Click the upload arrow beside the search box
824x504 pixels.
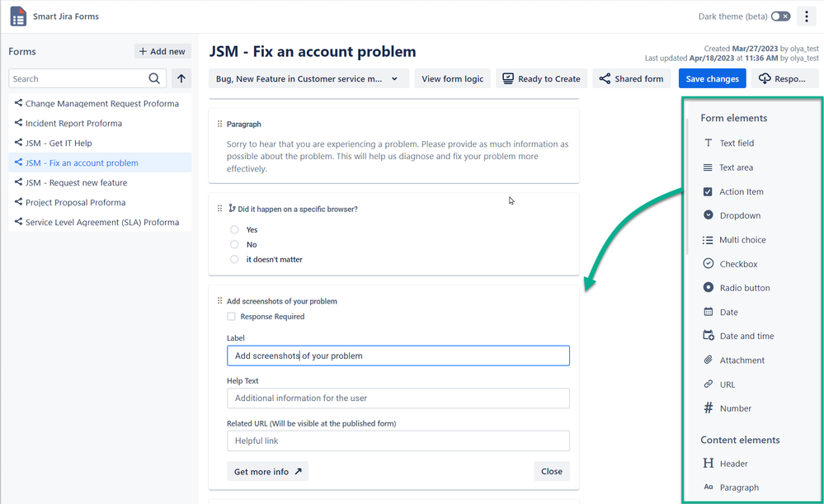pos(181,78)
